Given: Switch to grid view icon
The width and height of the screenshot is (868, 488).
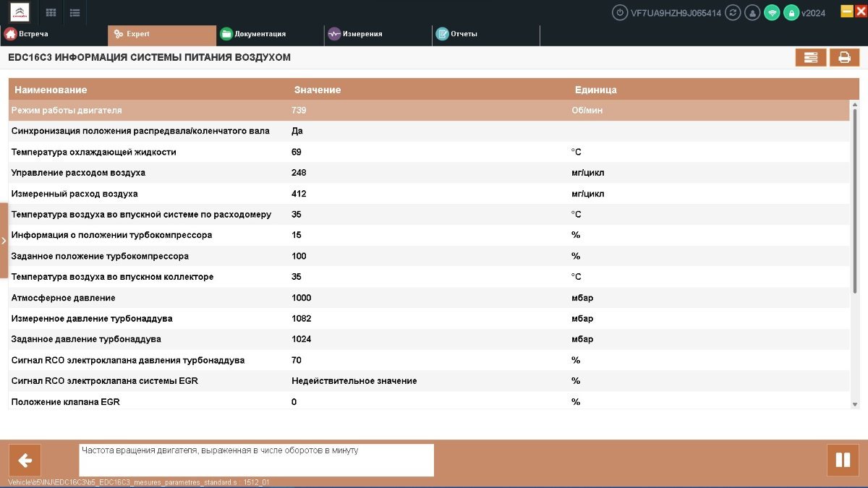Looking at the screenshot, I should tap(51, 12).
